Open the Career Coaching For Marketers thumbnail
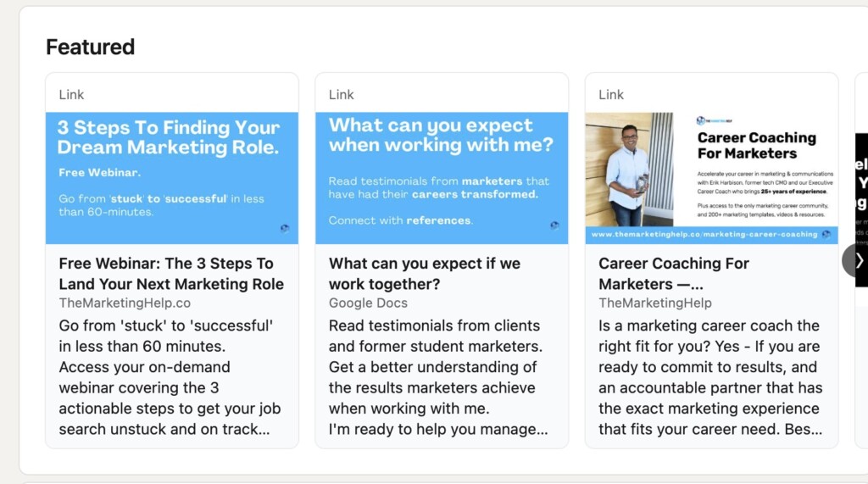Screen dimensions: 868x484 [711, 178]
